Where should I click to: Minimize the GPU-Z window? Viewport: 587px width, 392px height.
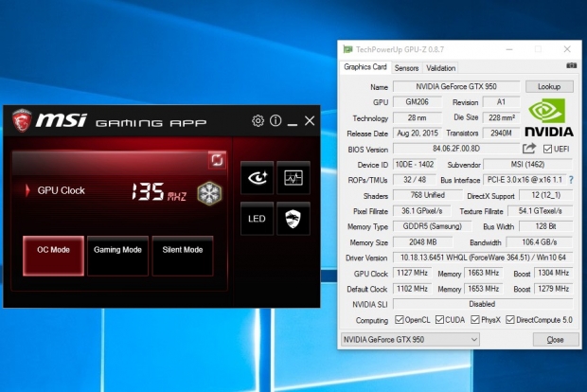(509, 49)
